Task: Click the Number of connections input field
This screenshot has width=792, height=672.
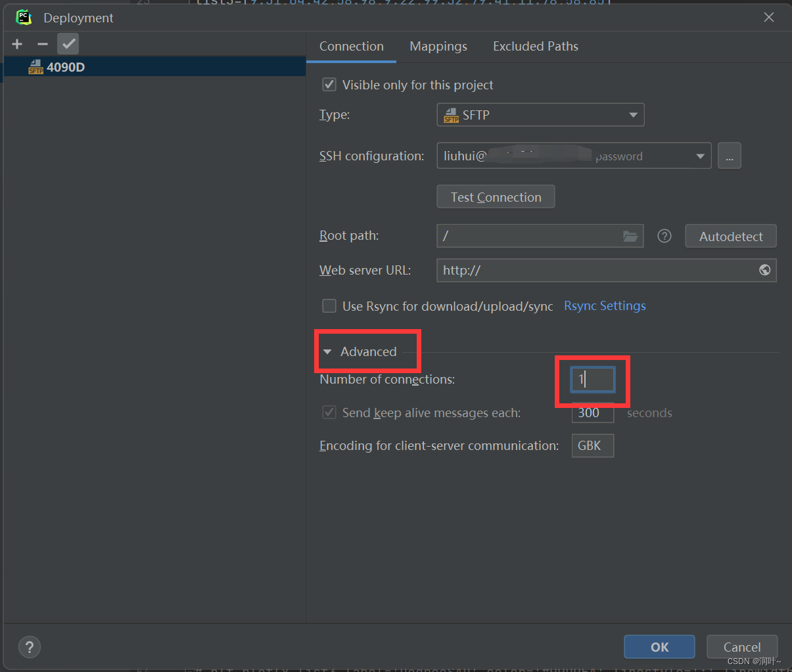Action: click(x=592, y=379)
